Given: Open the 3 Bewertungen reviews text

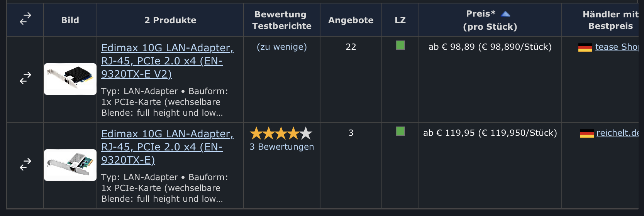Looking at the screenshot, I should [x=282, y=147].
